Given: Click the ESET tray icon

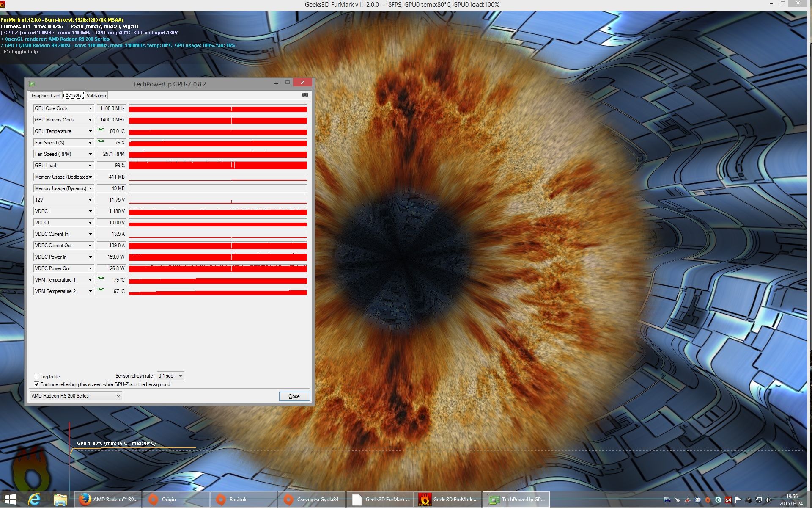Looking at the screenshot, I should tap(718, 500).
